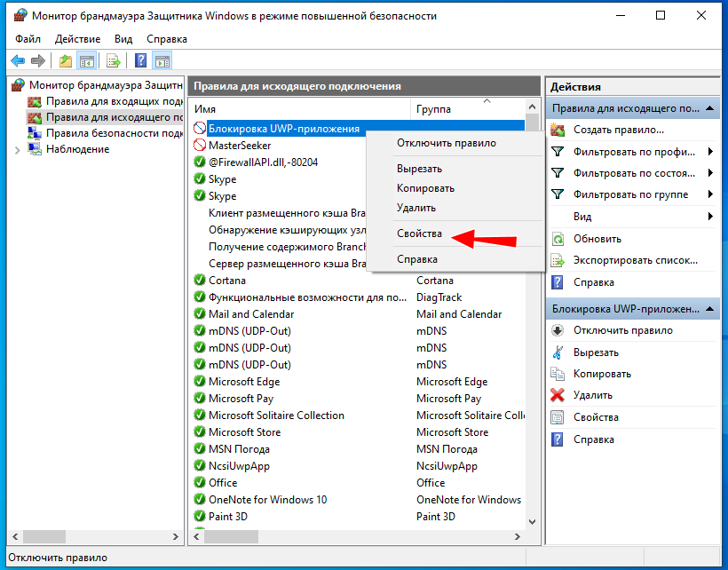The height and width of the screenshot is (570, 728).
Task: Toggle the console tree pane toolbar icon
Action: click(86, 60)
